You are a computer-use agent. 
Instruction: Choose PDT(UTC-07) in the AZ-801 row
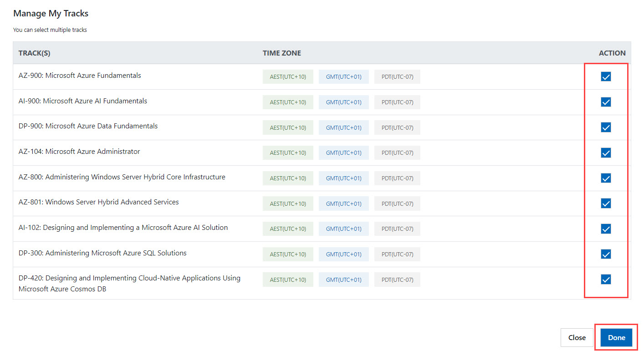pyautogui.click(x=398, y=203)
